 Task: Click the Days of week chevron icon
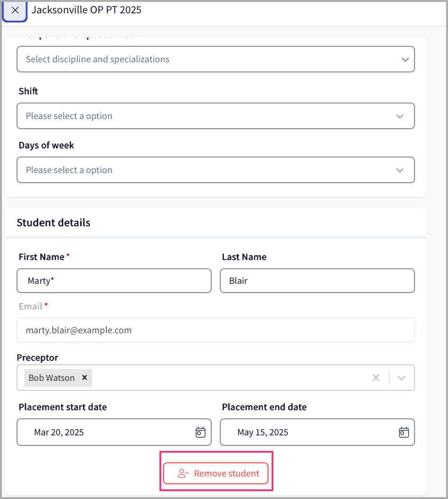(x=400, y=170)
